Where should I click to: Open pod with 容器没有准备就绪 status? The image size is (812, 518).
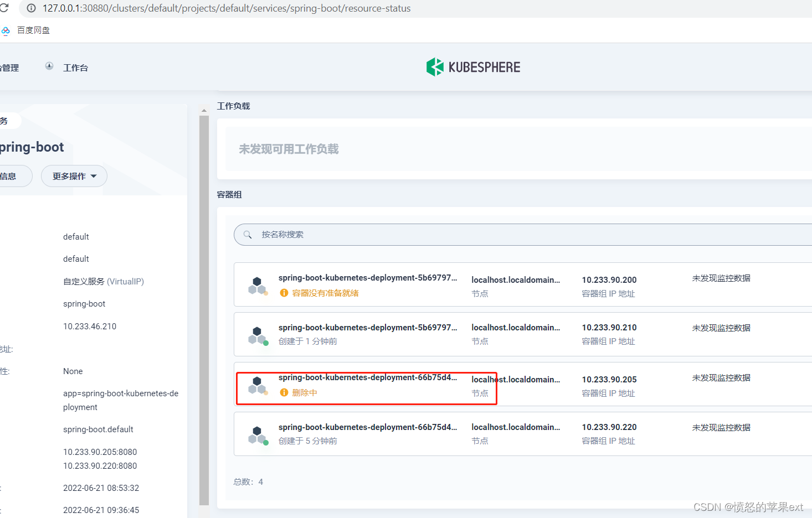[x=368, y=278]
